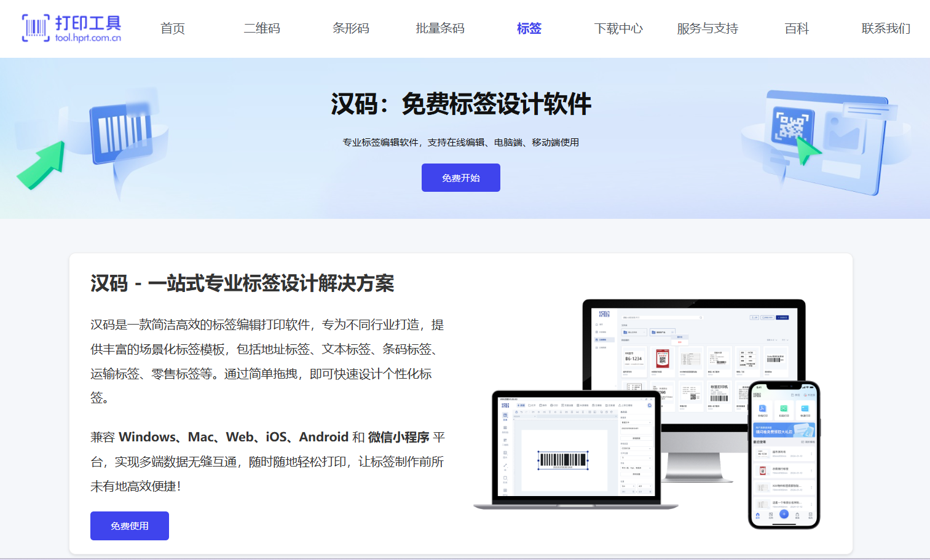
Task: Click the tool.hprt.com.cn site URL text
Action: click(88, 38)
